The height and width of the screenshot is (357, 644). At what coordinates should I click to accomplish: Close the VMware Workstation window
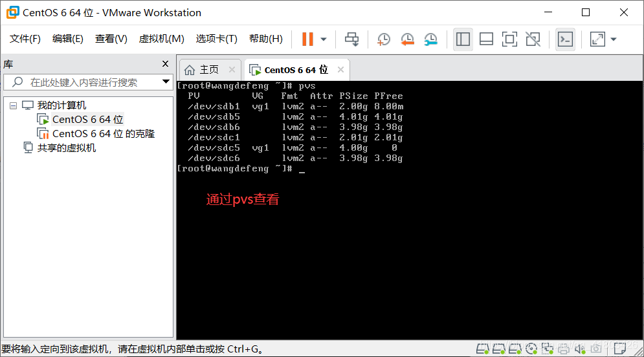624,12
